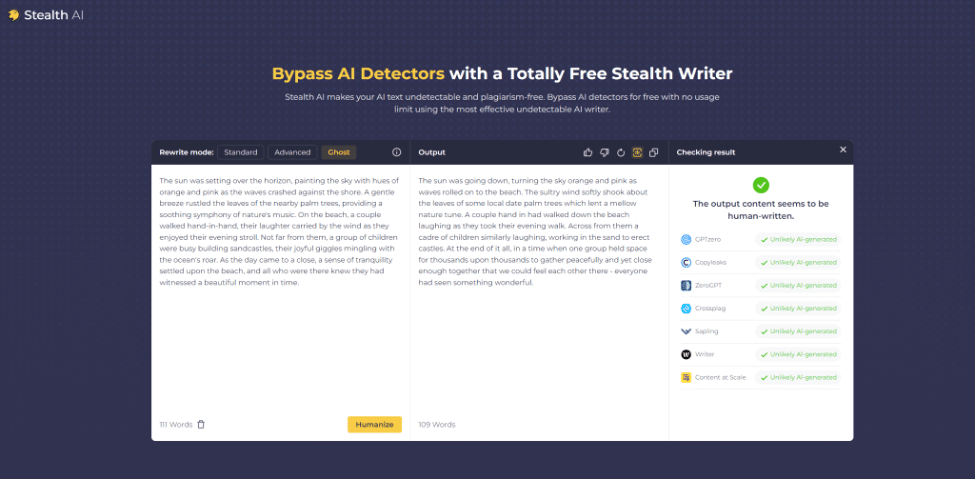This screenshot has width=977, height=479.
Task: Select Ghost rewrite mode
Action: tap(339, 152)
